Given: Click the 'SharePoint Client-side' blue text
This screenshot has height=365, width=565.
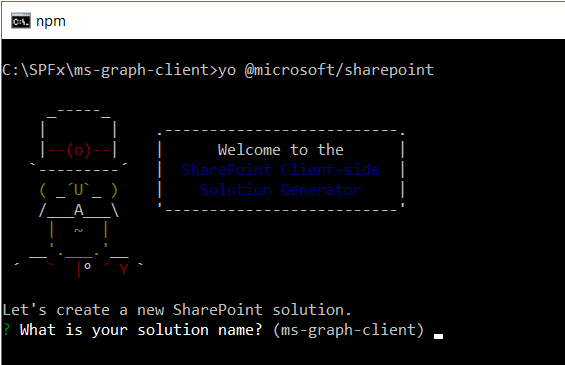Looking at the screenshot, I should pyautogui.click(x=280, y=170).
